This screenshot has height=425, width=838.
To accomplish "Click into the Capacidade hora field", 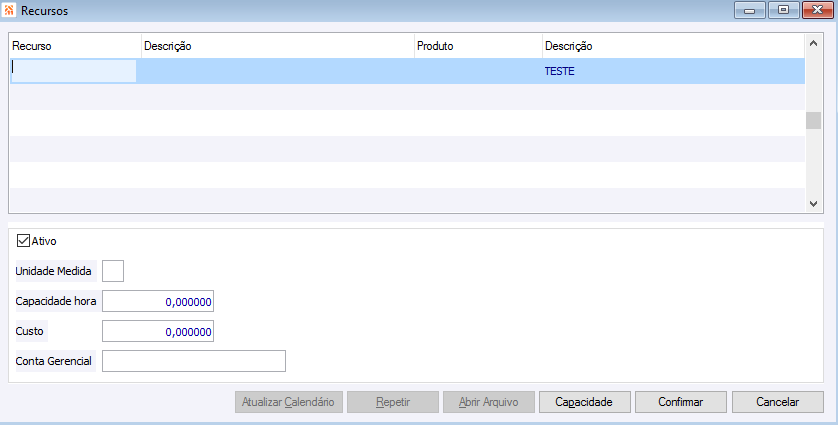I will (158, 302).
